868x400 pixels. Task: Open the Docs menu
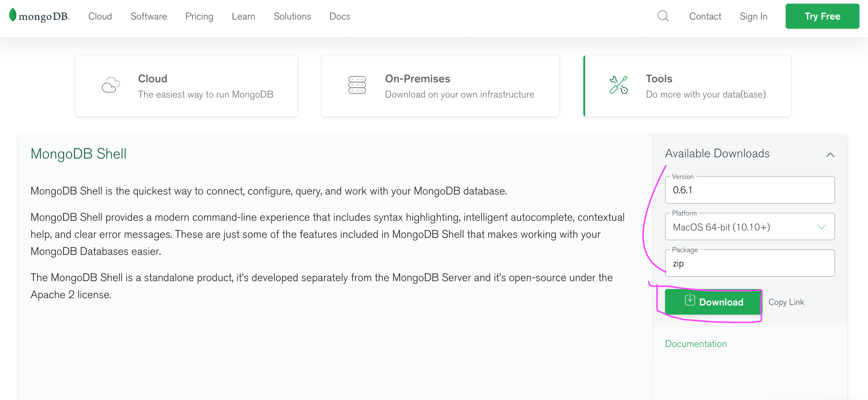point(340,16)
